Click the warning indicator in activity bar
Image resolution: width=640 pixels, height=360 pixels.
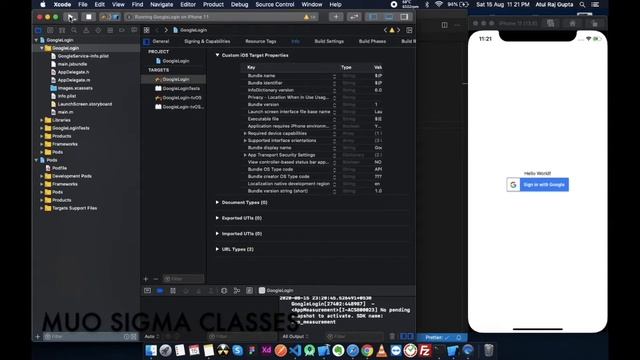(x=309, y=17)
